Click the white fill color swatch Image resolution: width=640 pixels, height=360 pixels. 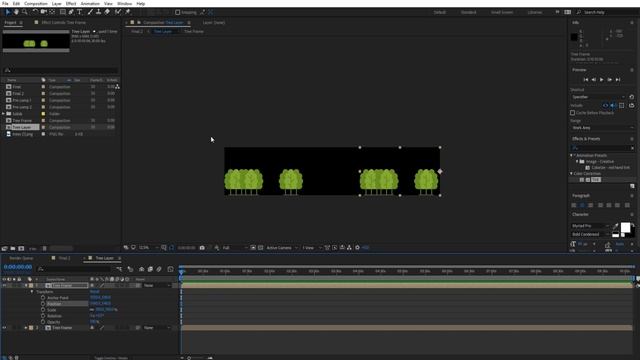[625, 227]
